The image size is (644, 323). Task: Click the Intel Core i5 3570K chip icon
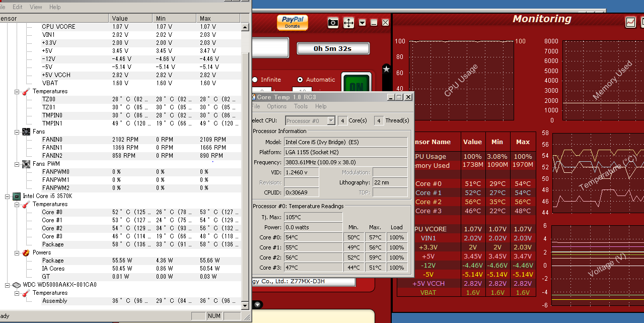click(17, 196)
